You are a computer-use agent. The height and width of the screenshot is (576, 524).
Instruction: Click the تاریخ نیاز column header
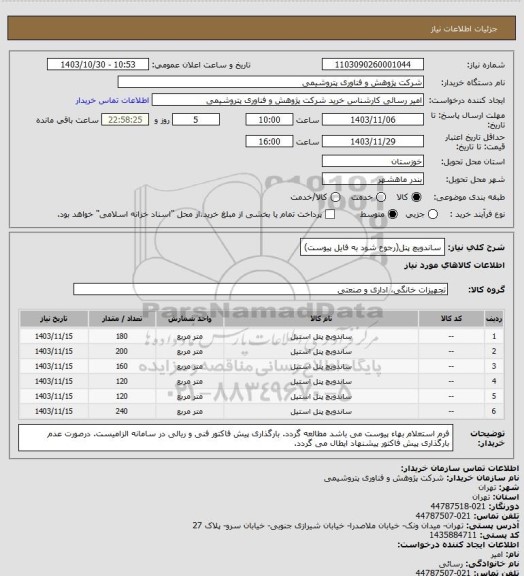tap(54, 319)
